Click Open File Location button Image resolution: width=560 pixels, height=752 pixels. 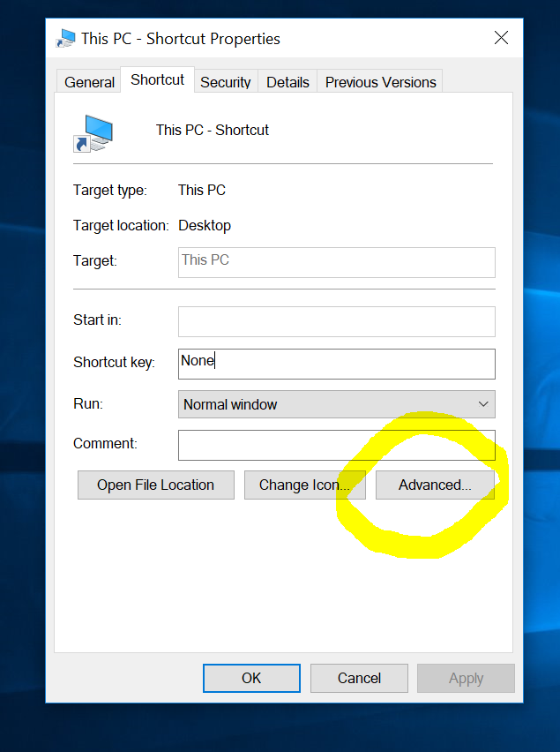(x=156, y=485)
